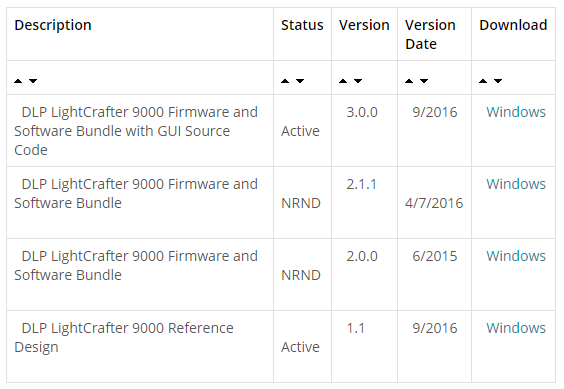Viewport: 564px width, 389px height.
Task: Download Windows bundle version 3.0.0
Action: (x=516, y=112)
